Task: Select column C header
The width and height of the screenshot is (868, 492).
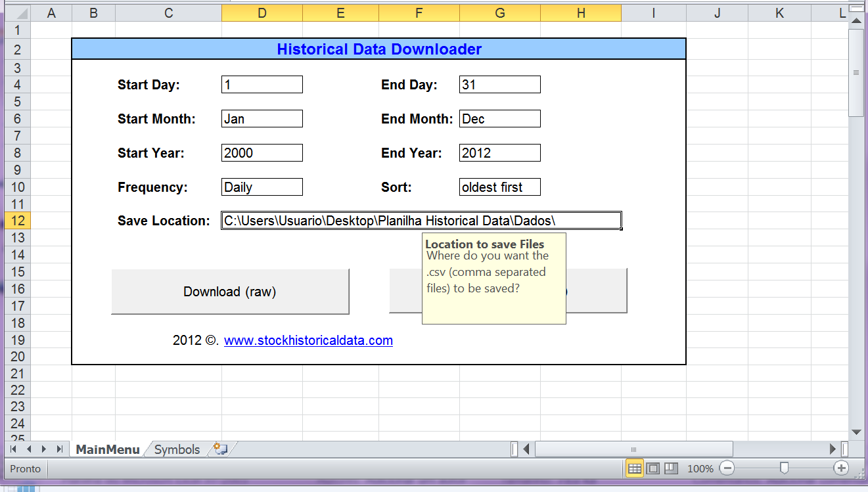Action: (169, 12)
